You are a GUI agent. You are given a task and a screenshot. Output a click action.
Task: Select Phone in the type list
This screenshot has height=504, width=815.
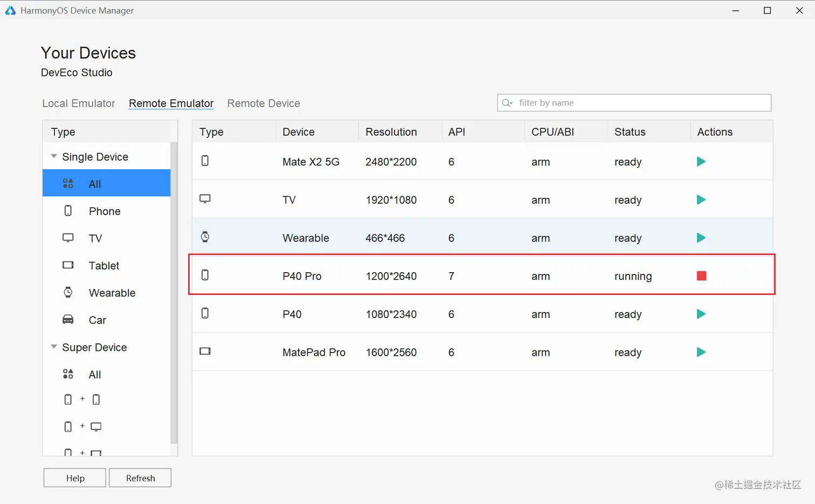click(105, 211)
